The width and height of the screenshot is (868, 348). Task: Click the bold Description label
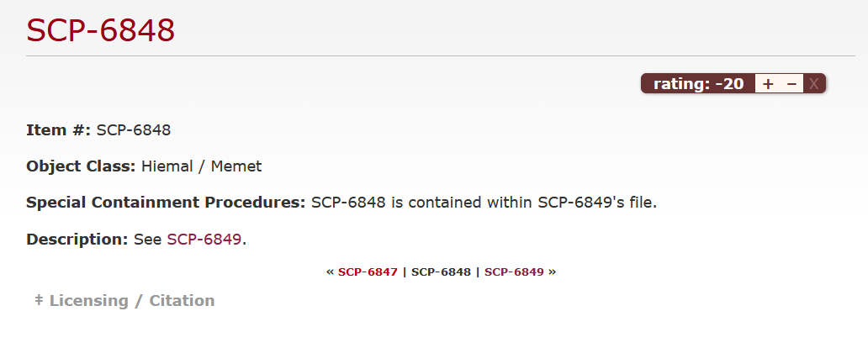click(77, 239)
